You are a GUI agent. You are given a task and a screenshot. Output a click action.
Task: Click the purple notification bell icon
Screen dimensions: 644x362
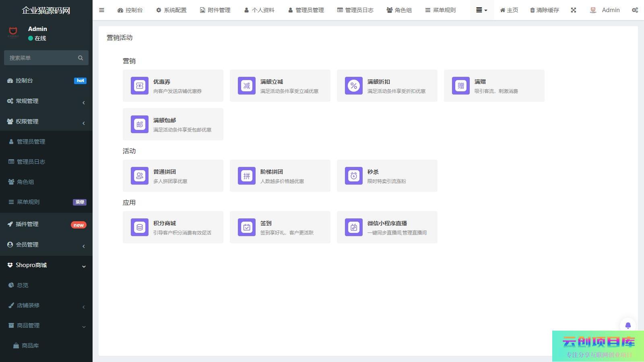[628, 325]
